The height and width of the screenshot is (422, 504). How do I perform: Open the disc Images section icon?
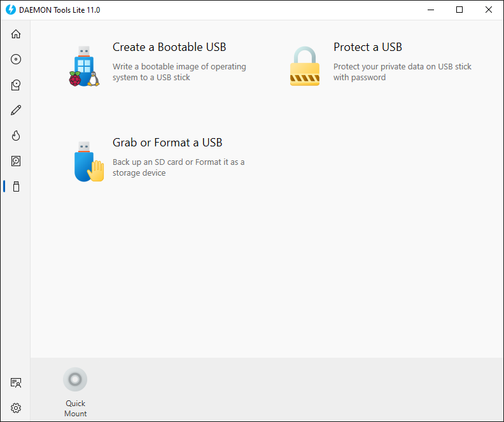tap(16, 59)
